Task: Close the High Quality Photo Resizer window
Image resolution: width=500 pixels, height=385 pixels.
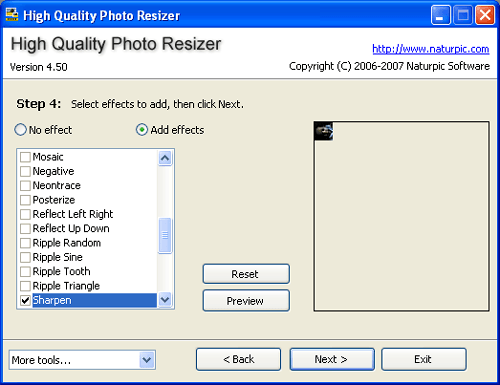Action: (x=485, y=15)
